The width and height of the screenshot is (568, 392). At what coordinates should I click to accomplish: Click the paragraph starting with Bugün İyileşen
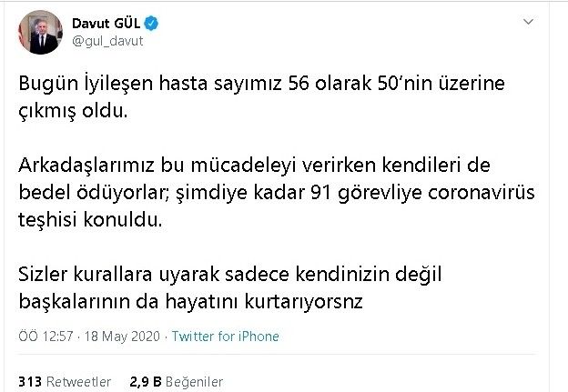pyautogui.click(x=262, y=95)
